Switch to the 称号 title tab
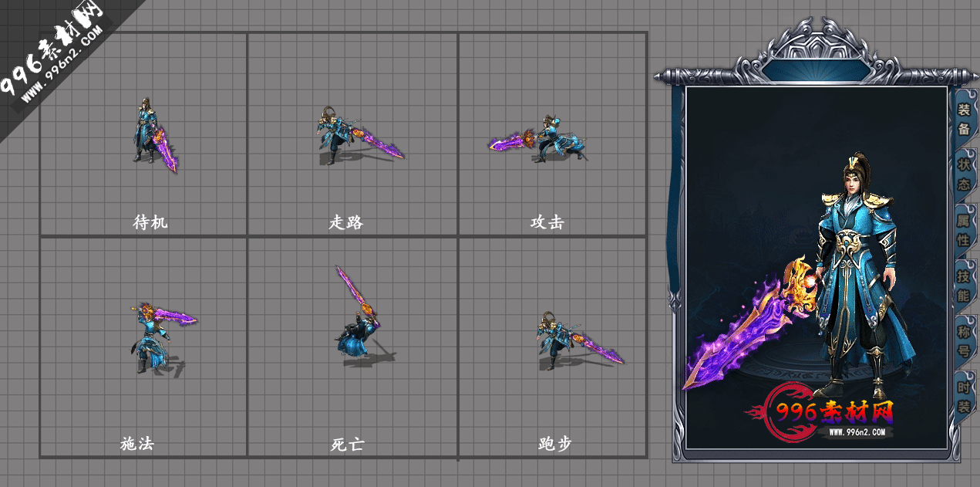The height and width of the screenshot is (487, 980). click(x=964, y=341)
